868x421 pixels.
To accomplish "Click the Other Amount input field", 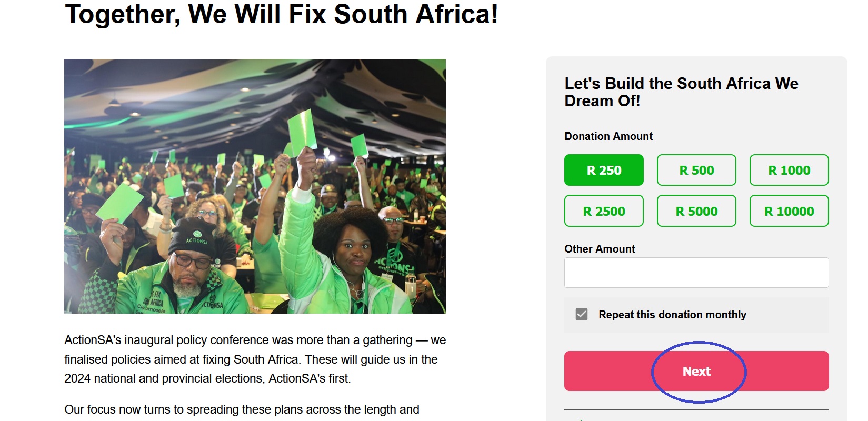I will point(696,273).
